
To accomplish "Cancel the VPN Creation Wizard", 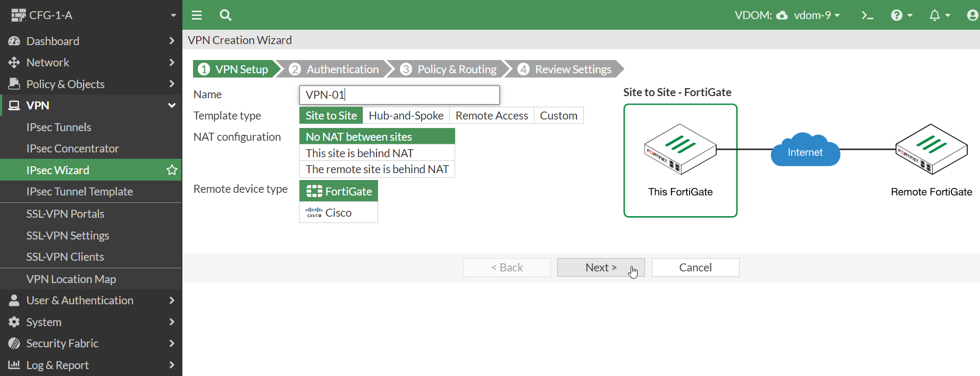I will 695,268.
